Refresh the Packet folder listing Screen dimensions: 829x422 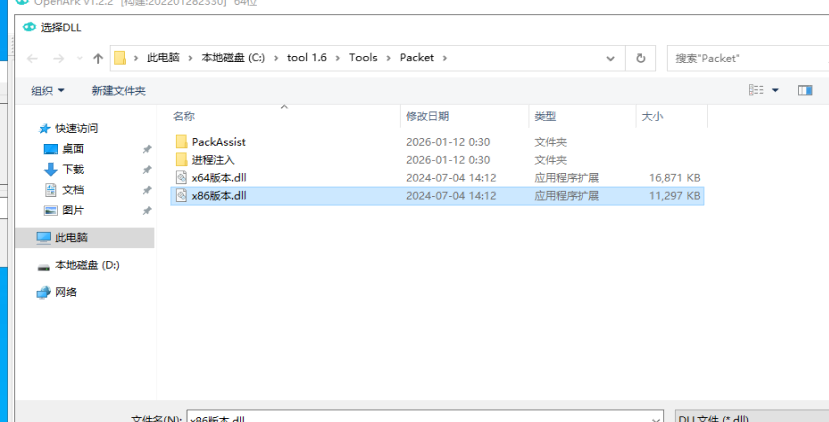(x=640, y=58)
